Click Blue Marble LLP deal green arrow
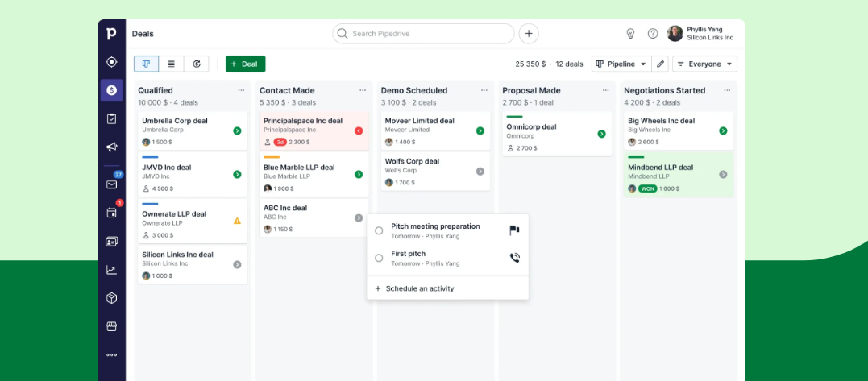This screenshot has width=868, height=381. tap(359, 174)
